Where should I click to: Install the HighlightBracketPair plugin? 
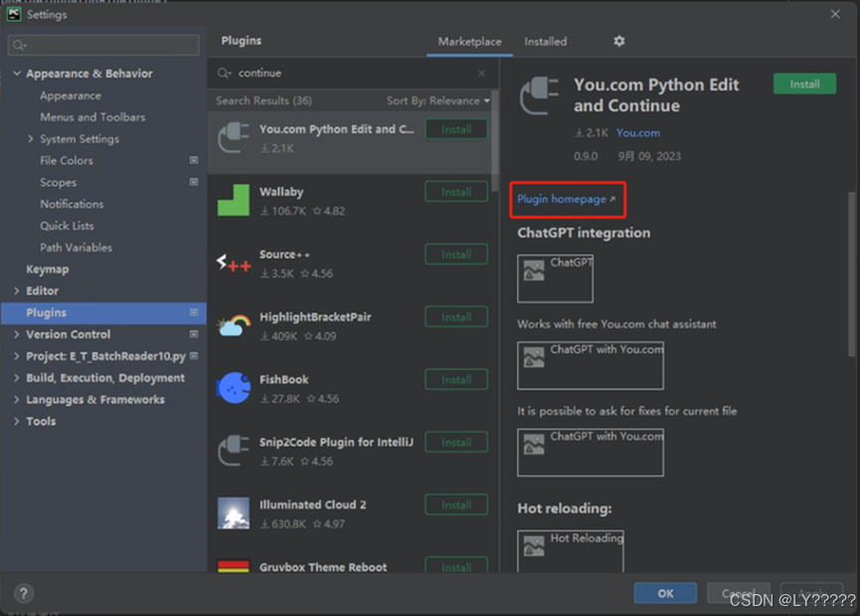pos(456,317)
